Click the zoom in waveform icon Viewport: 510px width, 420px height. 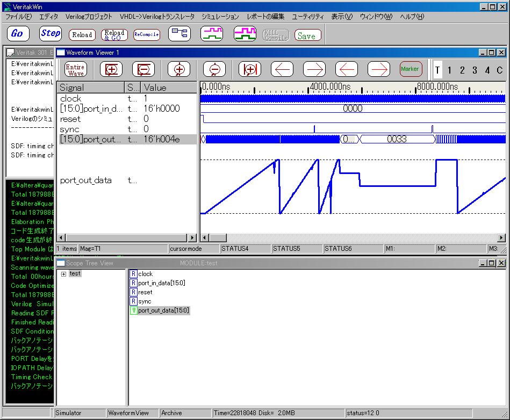click(x=111, y=69)
